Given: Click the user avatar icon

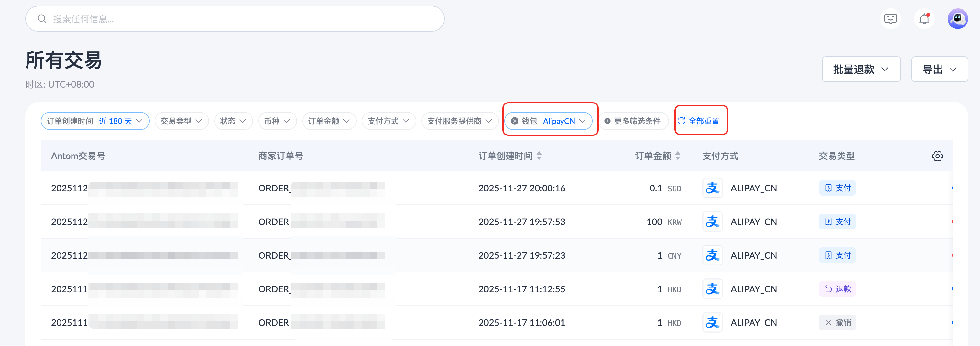Looking at the screenshot, I should point(957,19).
